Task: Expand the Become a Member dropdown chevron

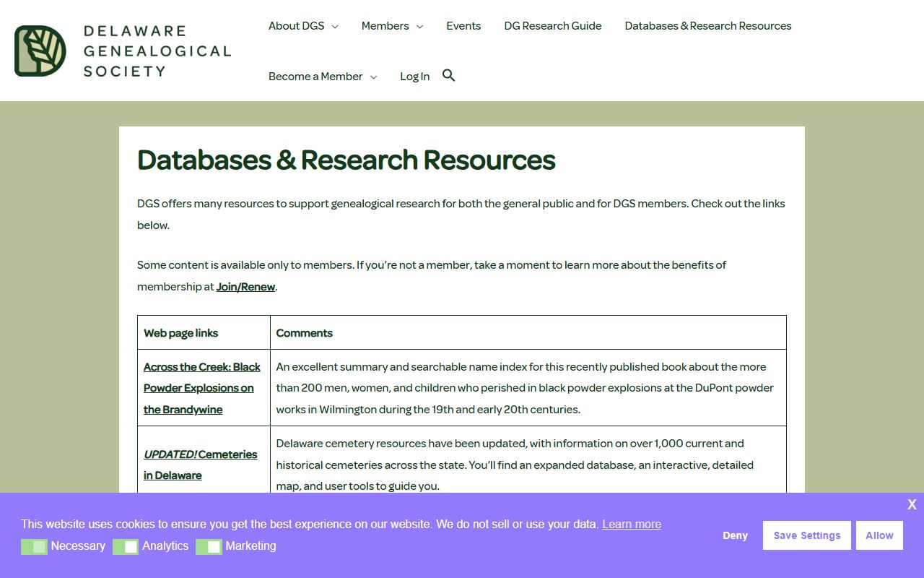Action: pyautogui.click(x=373, y=77)
